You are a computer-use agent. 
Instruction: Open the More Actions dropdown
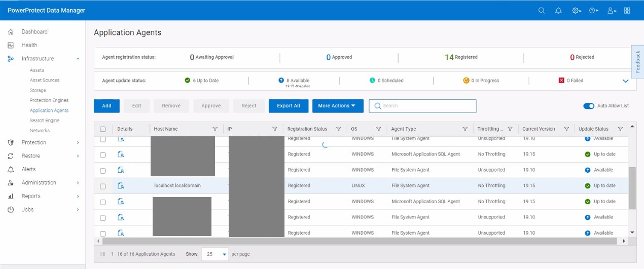(x=337, y=106)
